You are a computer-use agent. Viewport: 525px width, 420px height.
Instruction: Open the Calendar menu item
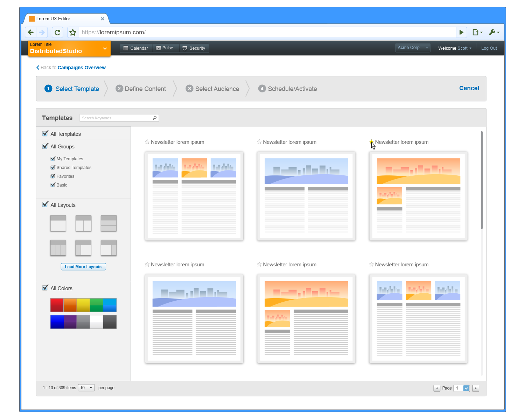(x=136, y=48)
